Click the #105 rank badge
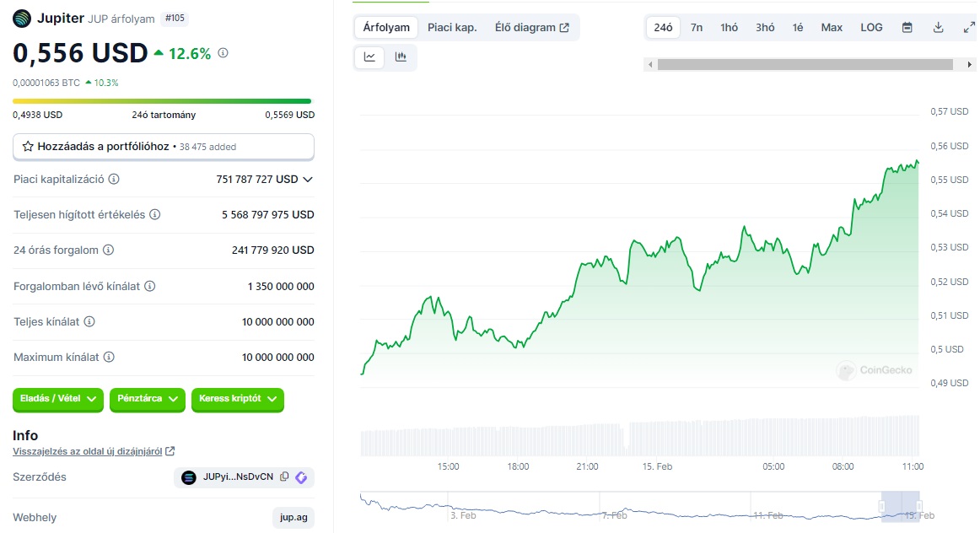 175,18
